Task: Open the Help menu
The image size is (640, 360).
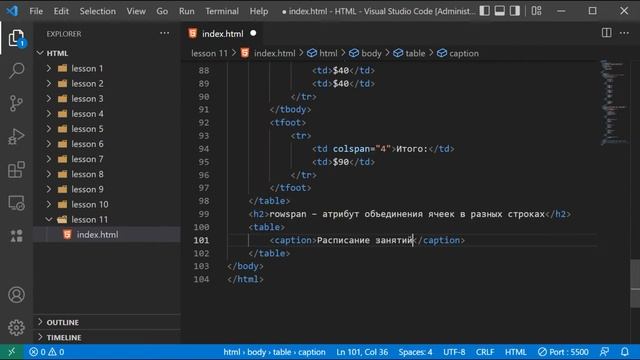Action: click(x=259, y=11)
